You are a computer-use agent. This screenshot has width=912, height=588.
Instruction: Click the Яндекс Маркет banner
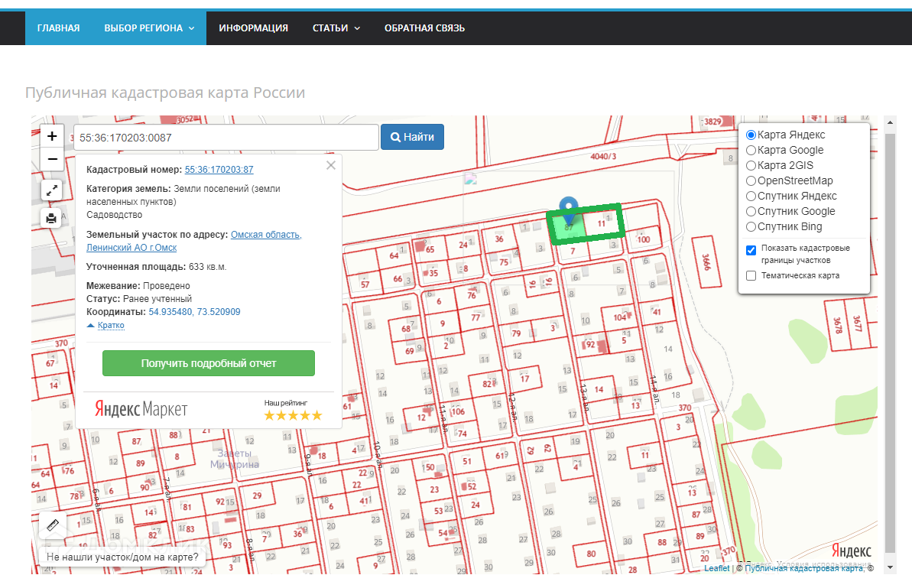point(141,409)
